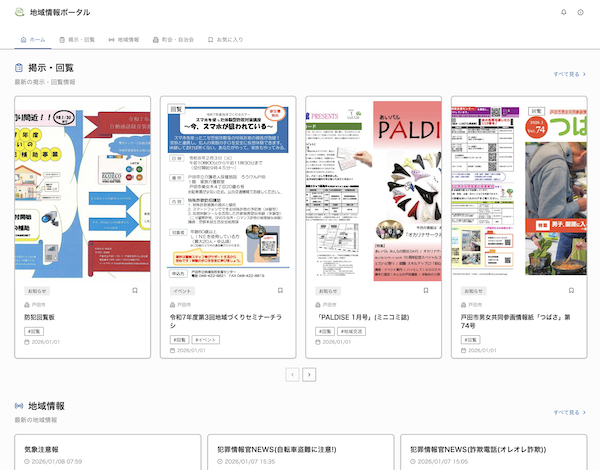Click the 回覧 badge on seminar flyer

pos(176,109)
